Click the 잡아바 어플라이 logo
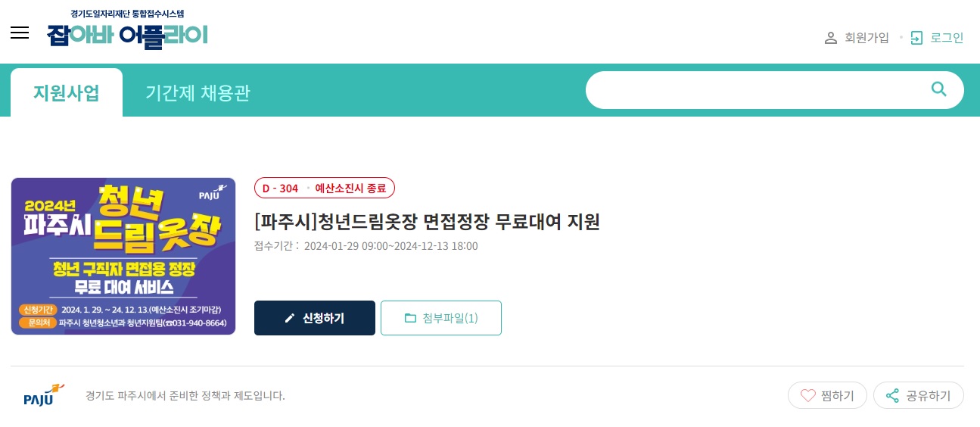 click(x=126, y=30)
